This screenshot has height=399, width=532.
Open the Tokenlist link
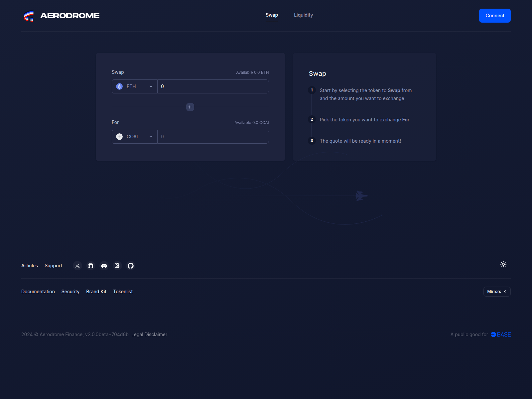pos(123,292)
